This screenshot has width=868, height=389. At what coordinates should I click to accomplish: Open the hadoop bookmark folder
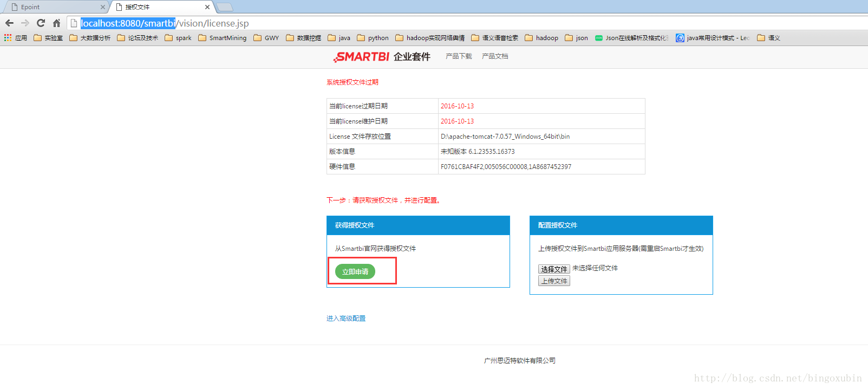click(541, 38)
